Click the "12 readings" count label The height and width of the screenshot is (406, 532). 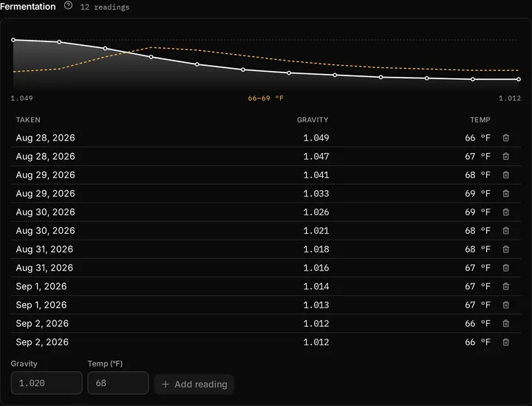[x=105, y=7]
